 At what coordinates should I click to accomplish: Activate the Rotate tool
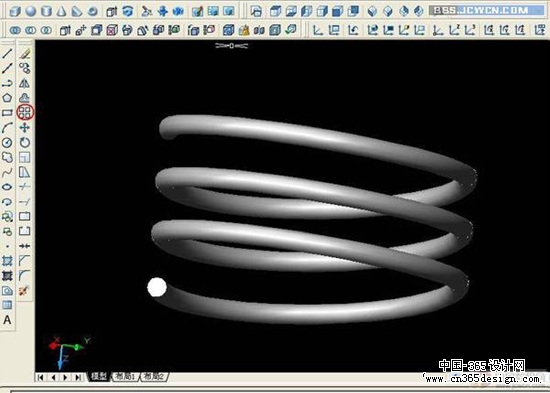pos(25,142)
